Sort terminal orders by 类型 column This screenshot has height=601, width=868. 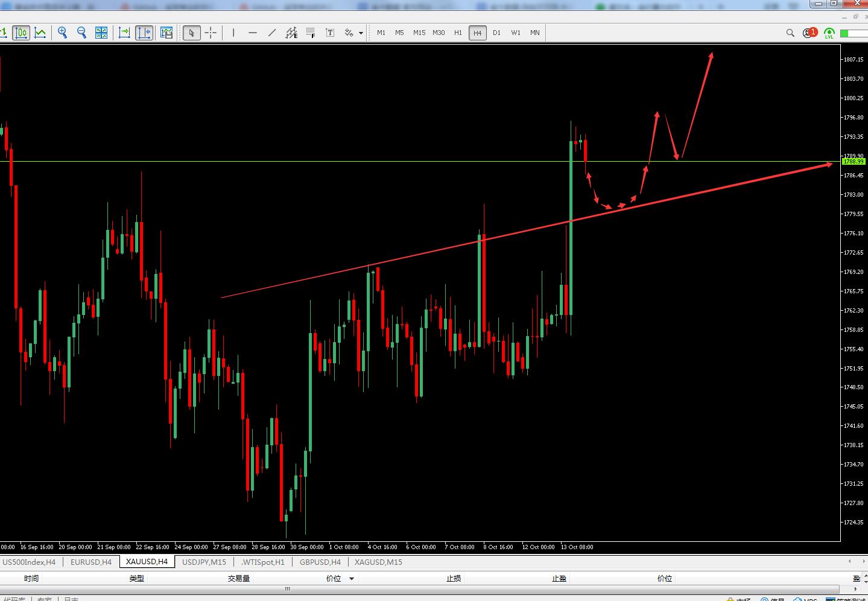(137, 579)
